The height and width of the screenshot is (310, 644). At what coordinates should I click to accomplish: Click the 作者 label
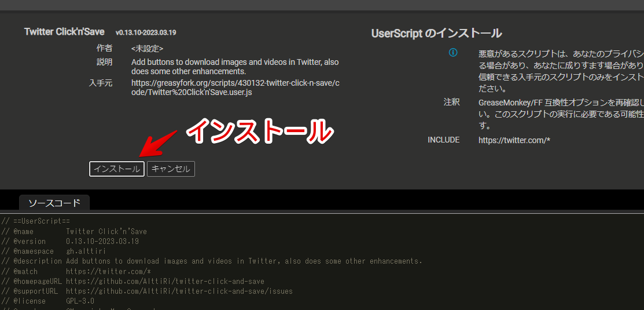pos(104,48)
